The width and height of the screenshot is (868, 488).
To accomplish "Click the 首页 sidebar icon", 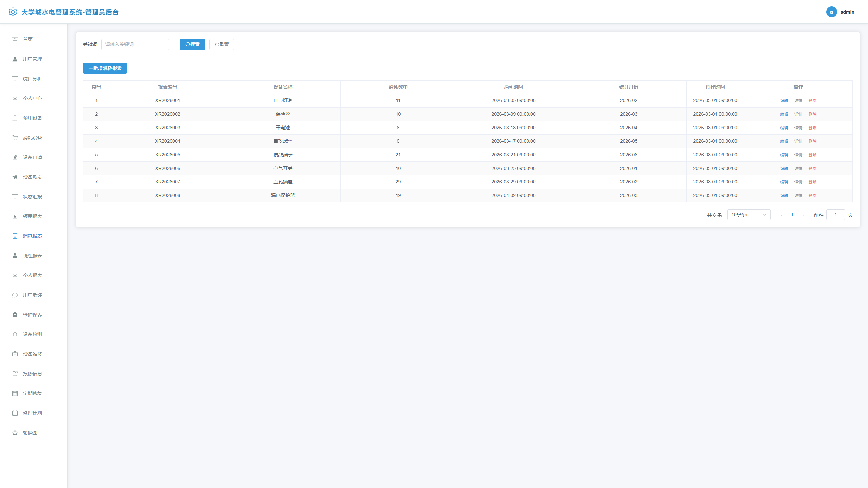I will 15,39.
